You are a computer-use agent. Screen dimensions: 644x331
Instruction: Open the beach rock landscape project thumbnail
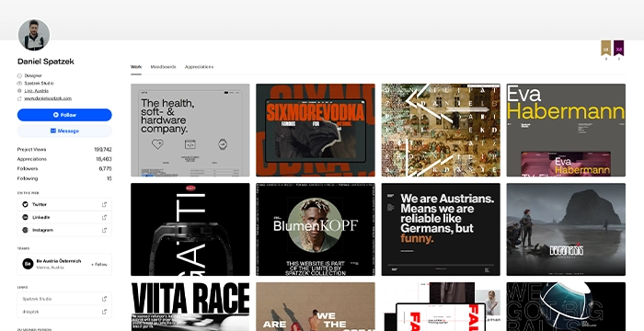click(566, 229)
